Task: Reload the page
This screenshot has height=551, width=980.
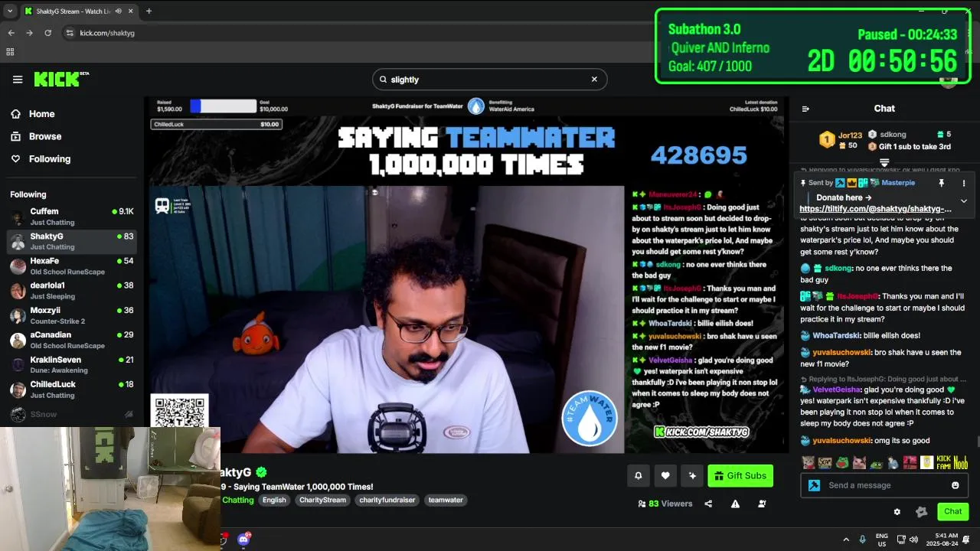Action: coord(47,33)
